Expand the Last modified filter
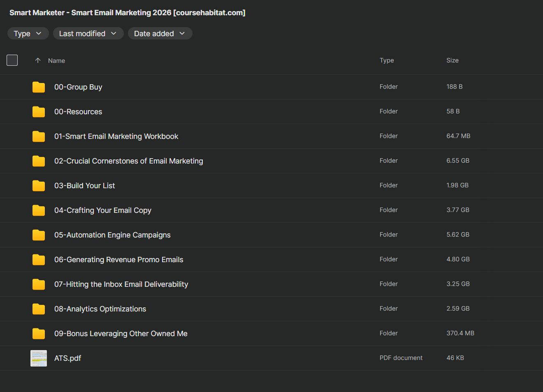The image size is (543, 392). point(88,34)
